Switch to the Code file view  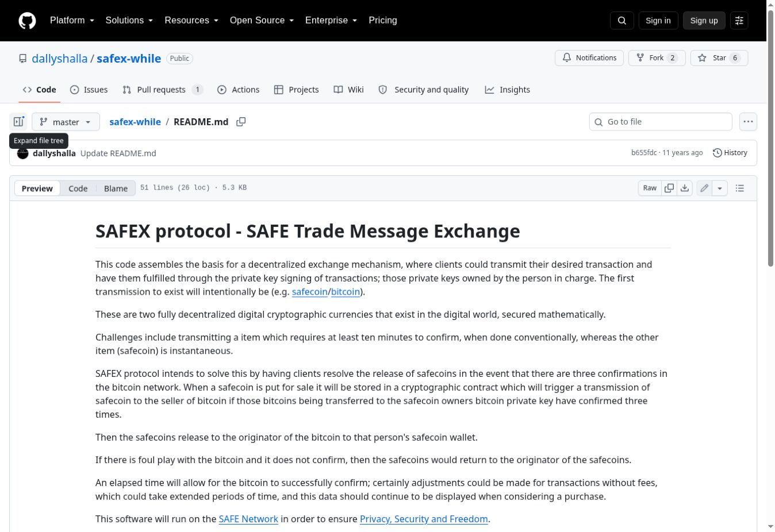78,188
